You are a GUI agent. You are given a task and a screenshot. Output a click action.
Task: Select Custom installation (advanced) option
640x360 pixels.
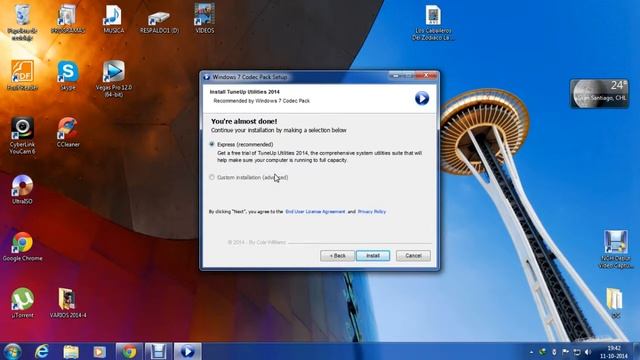pyautogui.click(x=211, y=177)
